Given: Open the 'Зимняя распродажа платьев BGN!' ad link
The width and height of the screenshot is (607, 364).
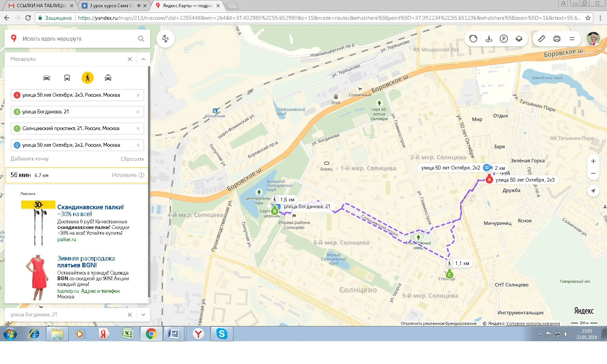Looking at the screenshot, I should coord(86,262).
